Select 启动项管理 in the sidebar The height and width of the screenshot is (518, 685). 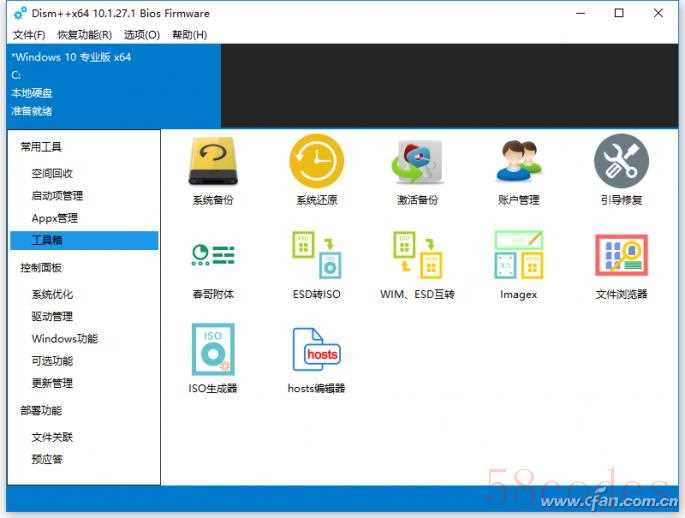57,196
